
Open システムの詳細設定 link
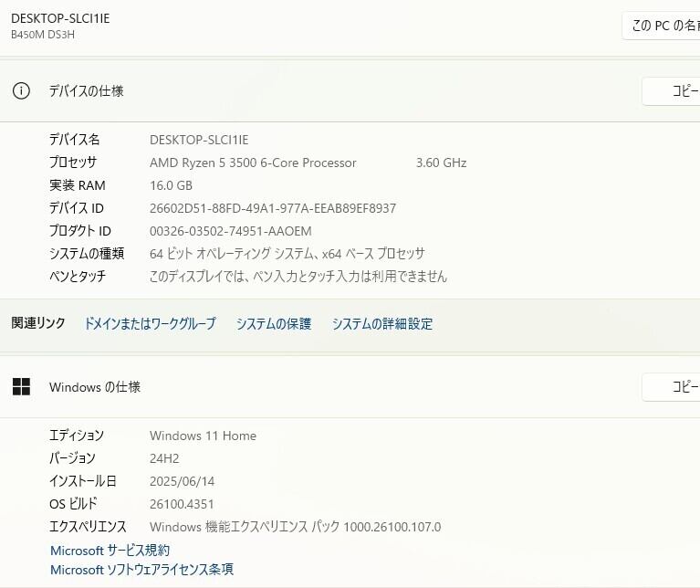[382, 323]
